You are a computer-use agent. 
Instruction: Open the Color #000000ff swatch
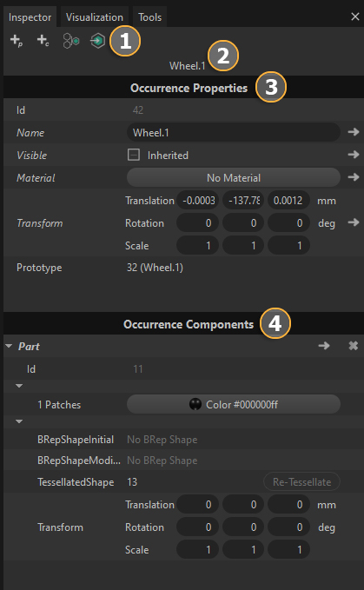coord(234,405)
